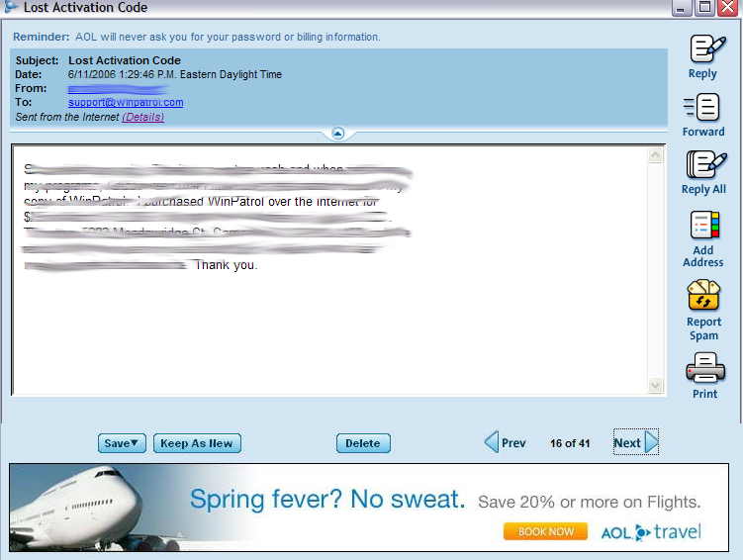Maximize the Lost Activation Code window

(704, 8)
